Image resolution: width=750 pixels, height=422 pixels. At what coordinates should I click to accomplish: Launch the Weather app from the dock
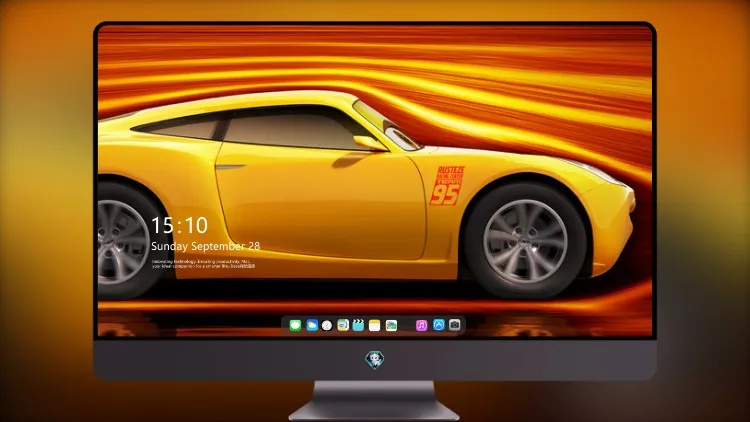click(311, 325)
